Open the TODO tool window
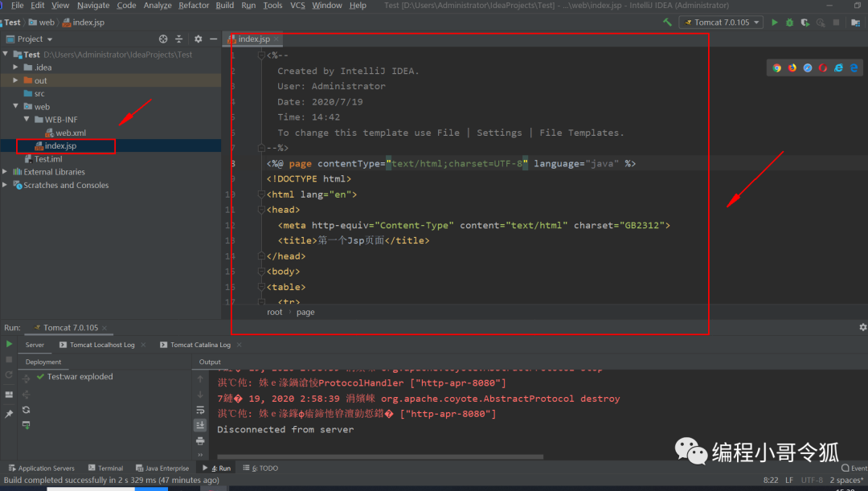This screenshot has width=868, height=491. point(260,468)
